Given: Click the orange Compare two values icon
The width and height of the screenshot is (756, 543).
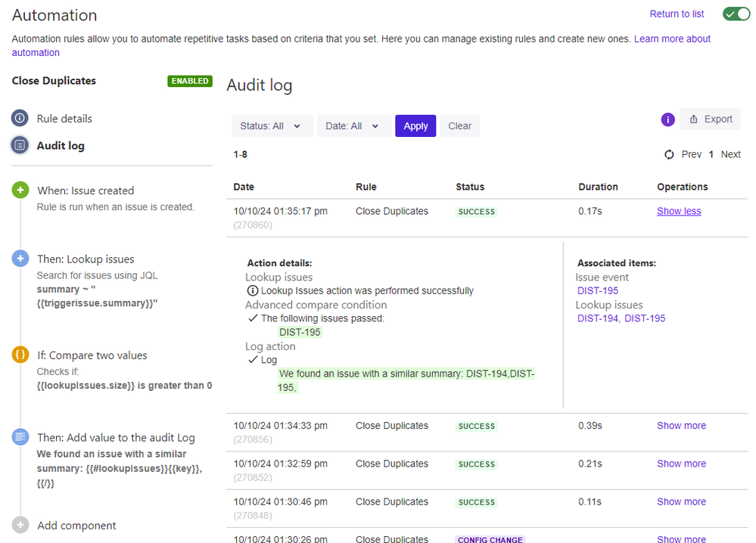Looking at the screenshot, I should (x=20, y=355).
